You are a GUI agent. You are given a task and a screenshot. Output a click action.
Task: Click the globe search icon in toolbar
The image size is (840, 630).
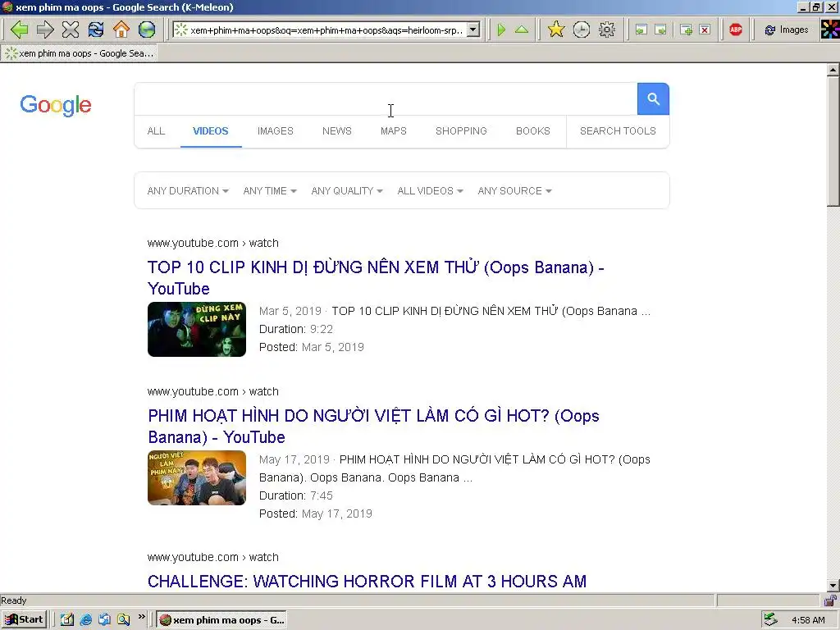coord(146,30)
